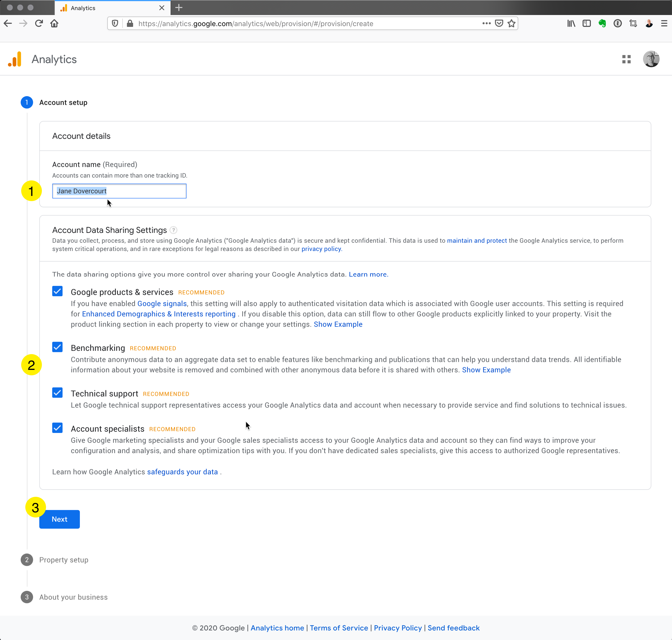Uncheck the Account specialists checkbox
The height and width of the screenshot is (640, 672).
tap(57, 428)
